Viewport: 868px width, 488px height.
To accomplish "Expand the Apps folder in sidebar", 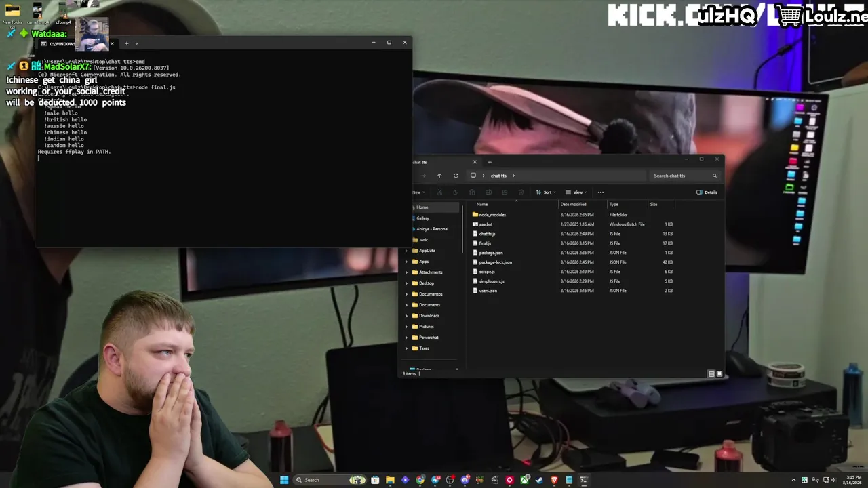I will [406, 262].
